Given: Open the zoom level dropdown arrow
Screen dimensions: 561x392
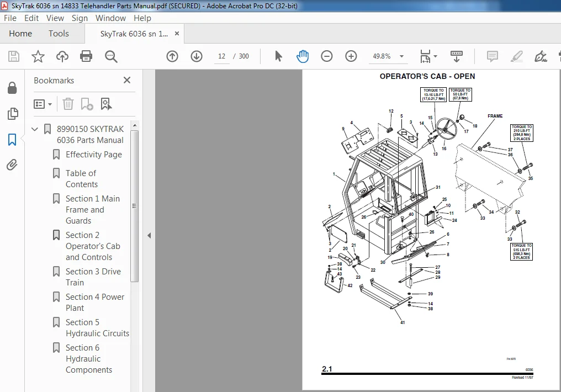Looking at the screenshot, I should point(401,56).
